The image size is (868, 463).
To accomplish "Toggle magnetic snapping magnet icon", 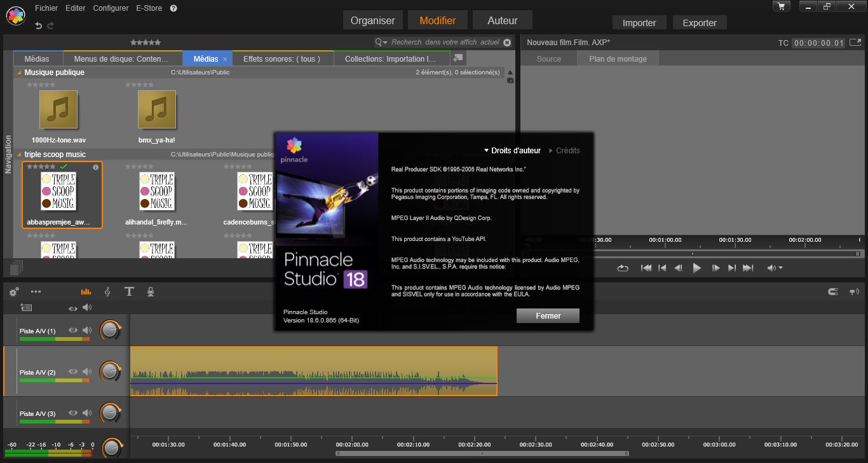I will [833, 292].
